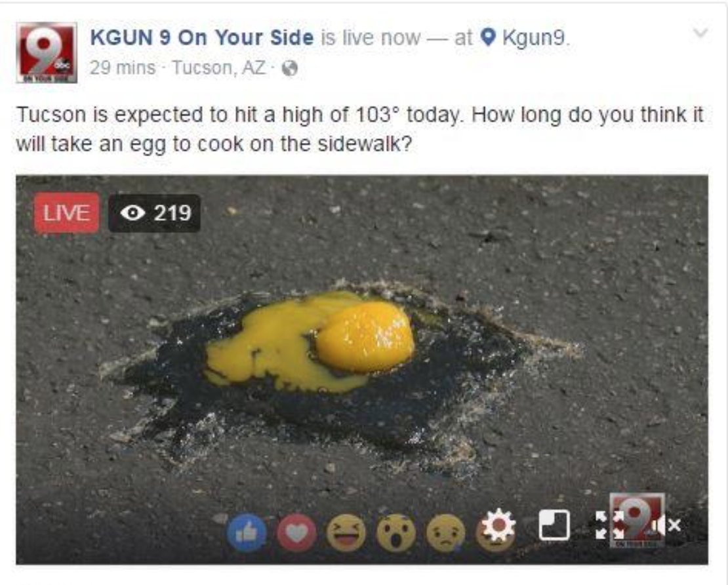Image resolution: width=728 pixels, height=585 pixels.
Task: Click the egg live video frame
Action: tap(362, 370)
